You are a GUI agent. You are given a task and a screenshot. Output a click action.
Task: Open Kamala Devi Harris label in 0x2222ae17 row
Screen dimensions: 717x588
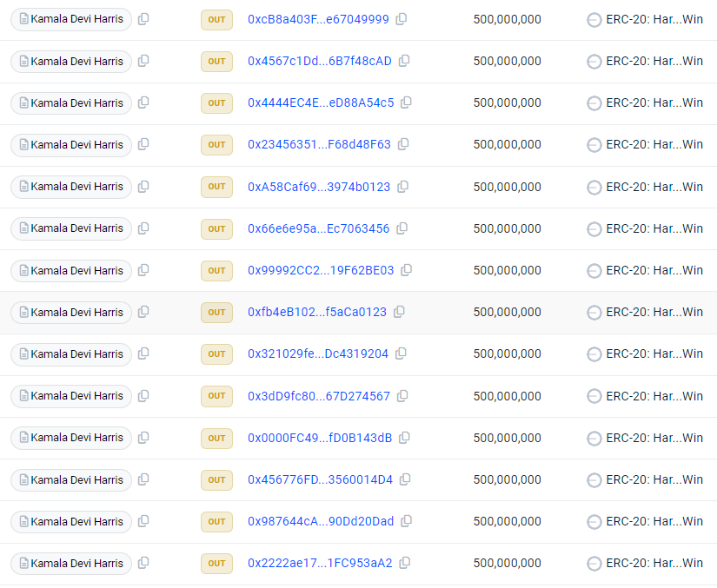pos(71,564)
